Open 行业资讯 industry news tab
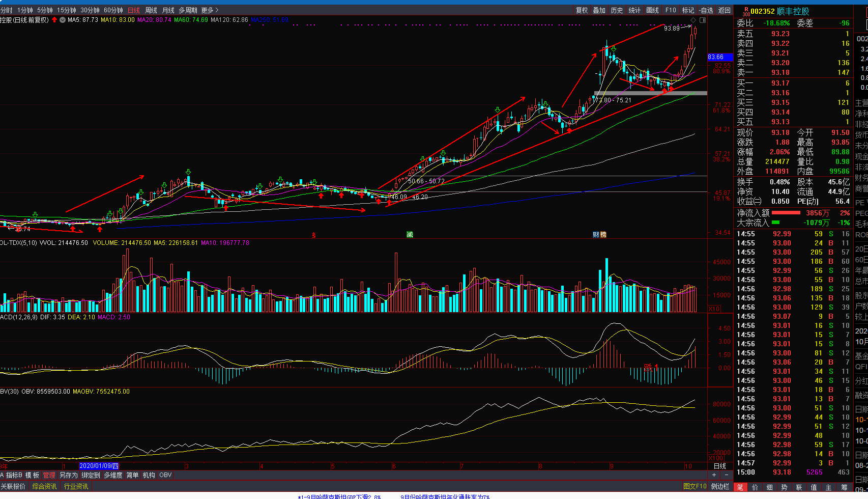Screen dimensions: 868x499 click(x=76, y=486)
